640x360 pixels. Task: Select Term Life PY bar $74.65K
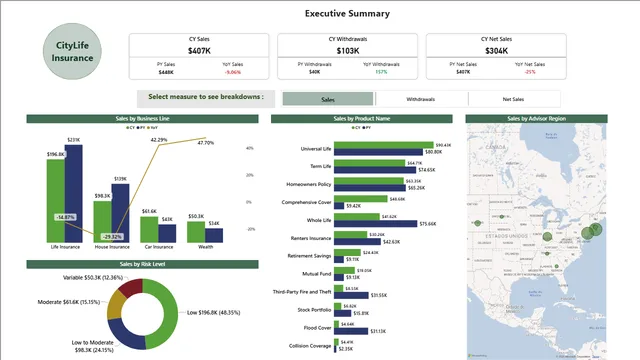point(375,170)
